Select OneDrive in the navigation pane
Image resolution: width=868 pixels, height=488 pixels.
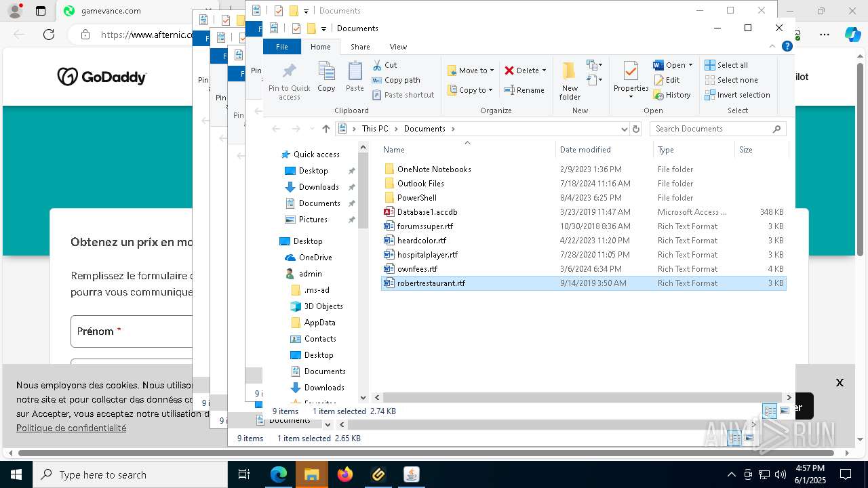pos(315,258)
